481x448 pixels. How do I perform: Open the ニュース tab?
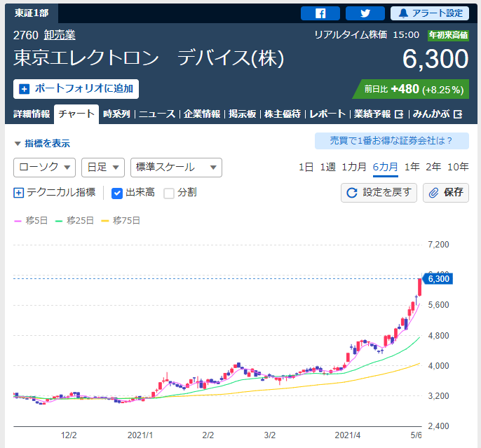coord(157,114)
